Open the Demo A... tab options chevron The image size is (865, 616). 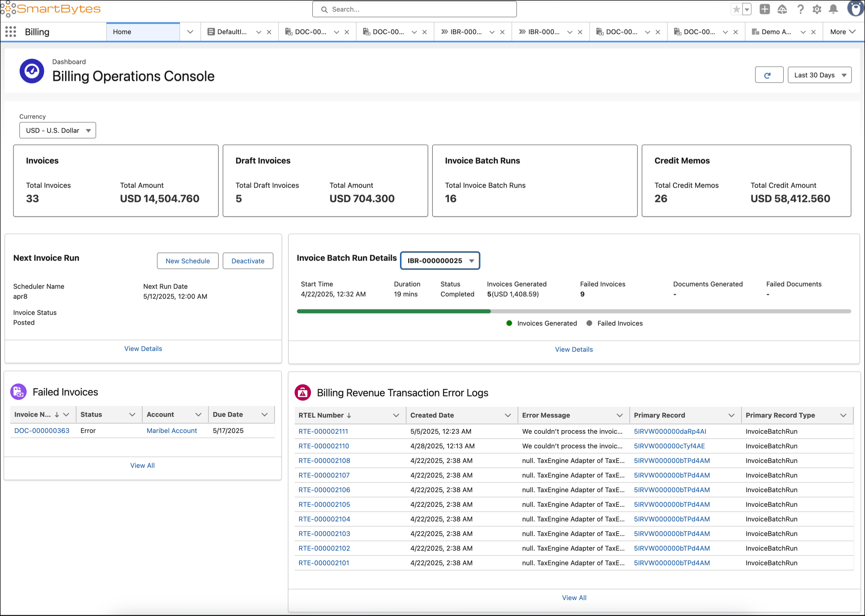click(x=803, y=32)
